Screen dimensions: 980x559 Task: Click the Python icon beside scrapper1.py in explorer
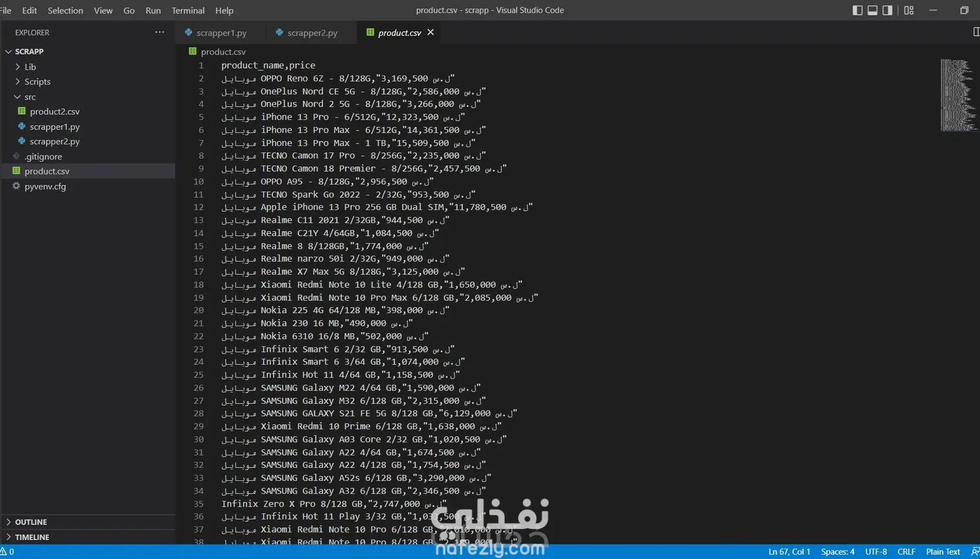point(21,126)
